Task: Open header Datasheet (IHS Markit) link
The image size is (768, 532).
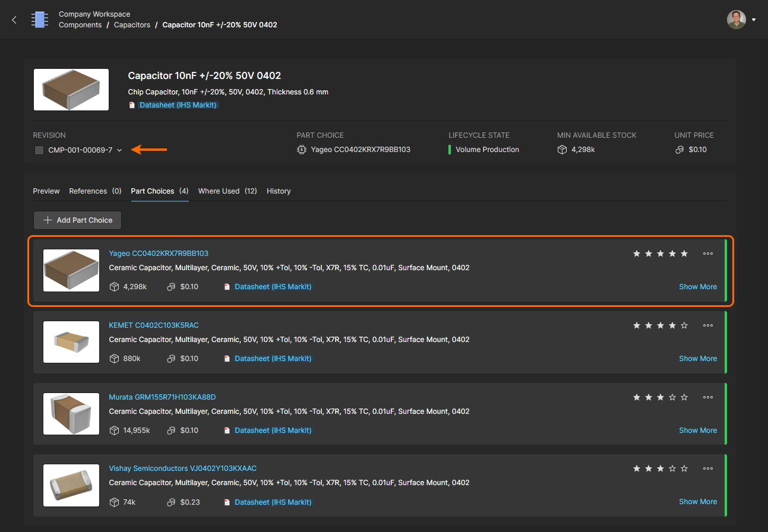Action: tap(178, 105)
